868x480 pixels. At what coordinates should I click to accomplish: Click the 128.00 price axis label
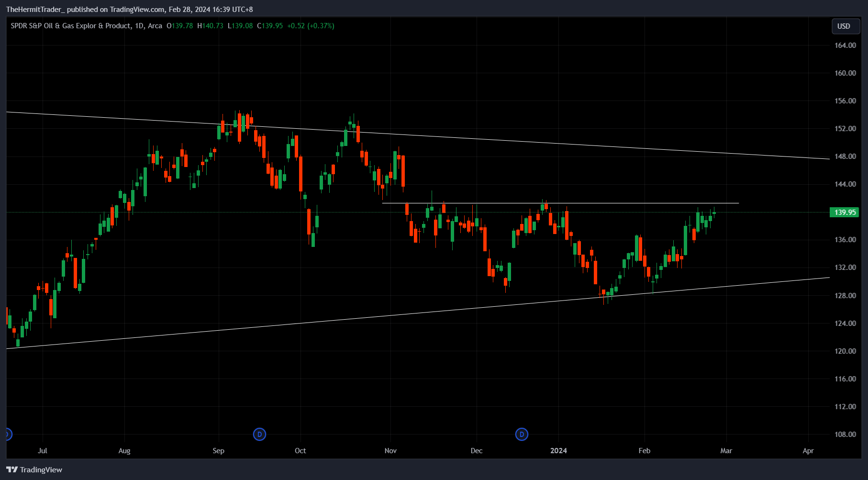845,296
